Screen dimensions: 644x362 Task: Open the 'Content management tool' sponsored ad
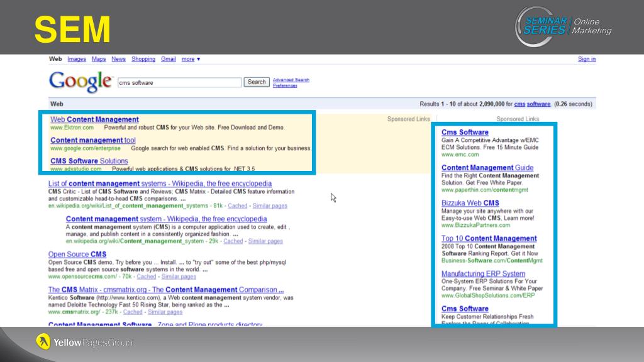(x=93, y=140)
